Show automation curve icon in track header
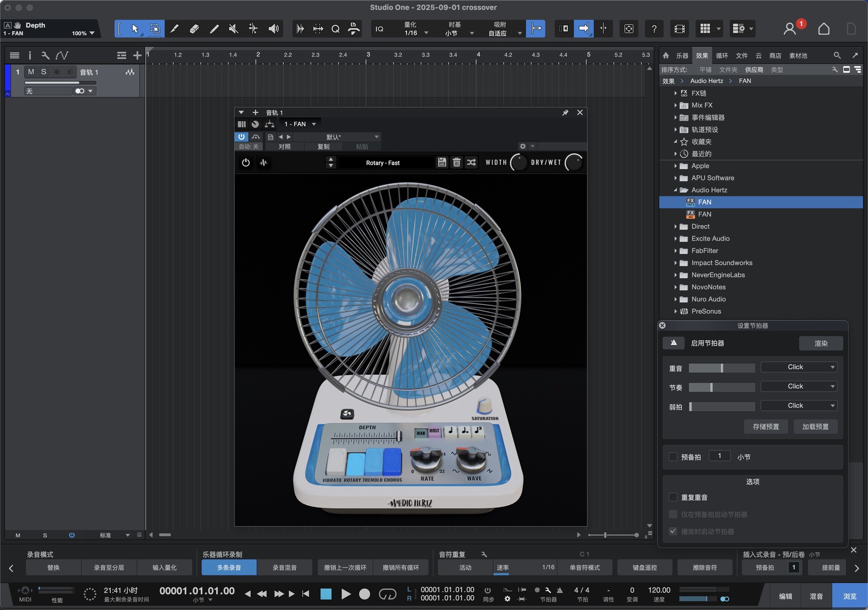Image resolution: width=868 pixels, height=610 pixels. (62, 55)
